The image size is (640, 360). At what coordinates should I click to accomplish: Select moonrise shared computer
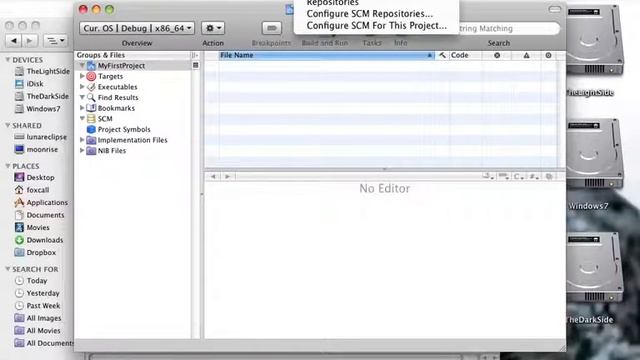pos(36,149)
